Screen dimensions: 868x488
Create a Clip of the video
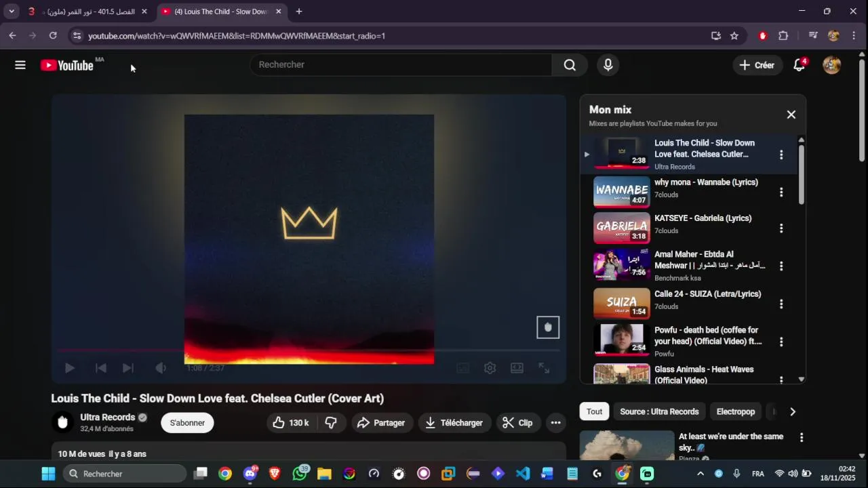[517, 423]
